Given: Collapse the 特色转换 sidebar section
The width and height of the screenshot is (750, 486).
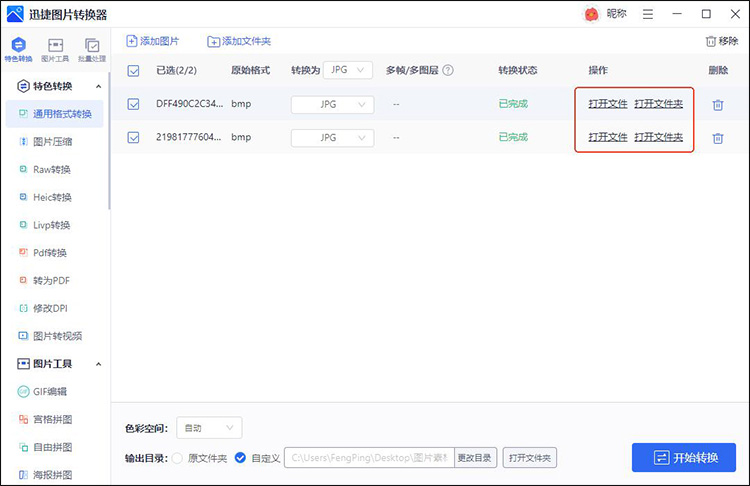Looking at the screenshot, I should (x=99, y=87).
